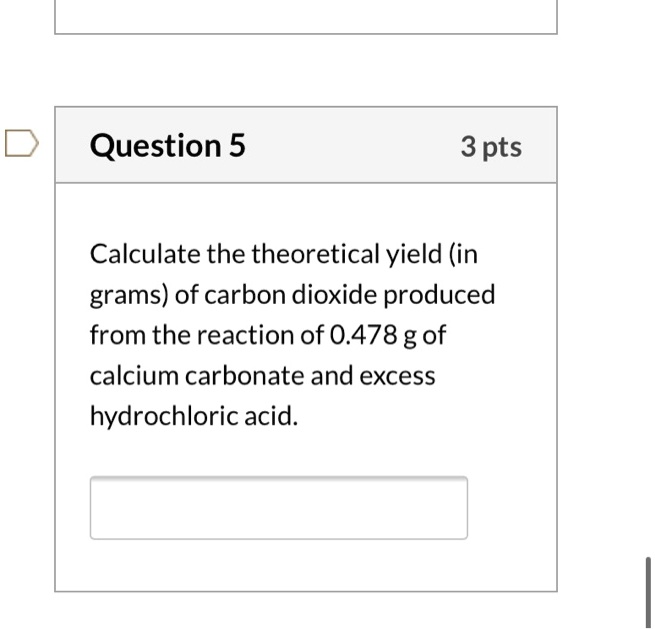
Task: Click the word "theoretical" in the prompt
Action: click(316, 254)
